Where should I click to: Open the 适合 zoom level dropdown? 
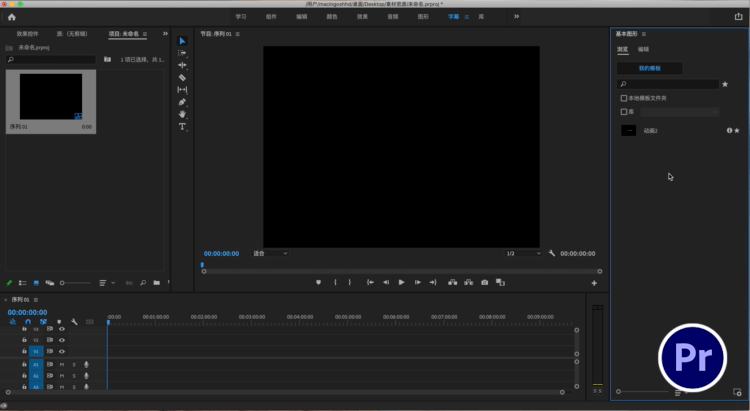(270, 254)
